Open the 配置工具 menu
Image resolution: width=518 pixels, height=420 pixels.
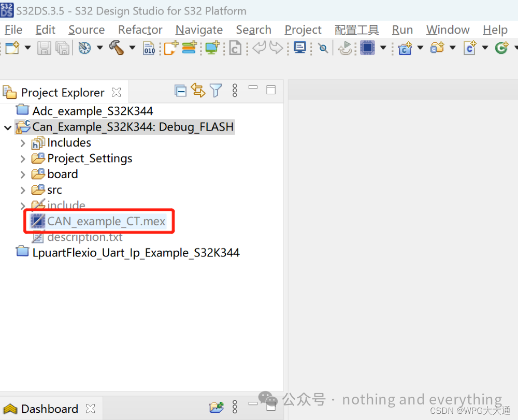356,30
